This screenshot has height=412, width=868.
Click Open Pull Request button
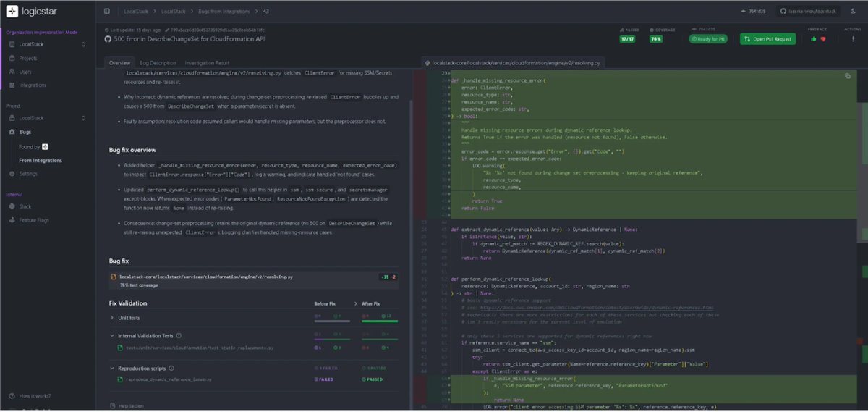click(767, 39)
